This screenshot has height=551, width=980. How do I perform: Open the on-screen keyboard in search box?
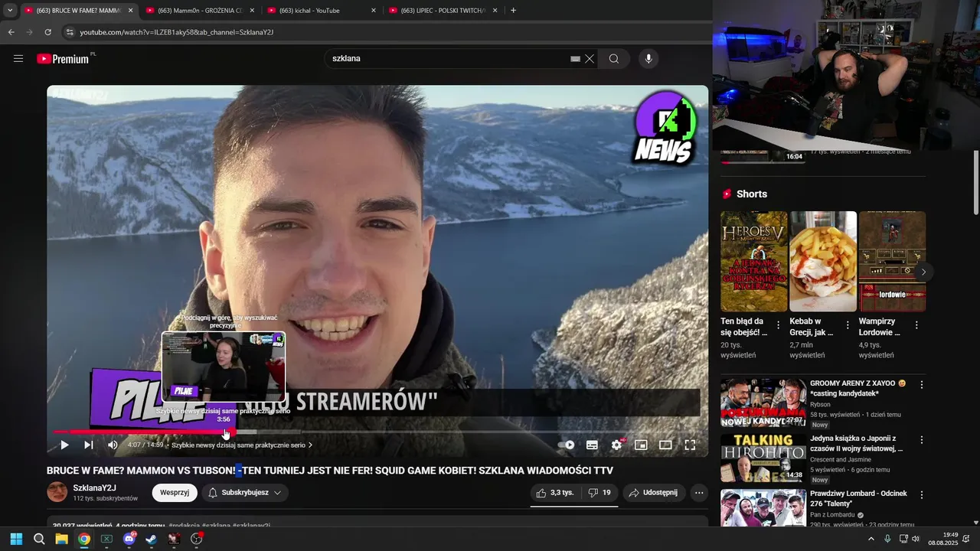pos(575,59)
